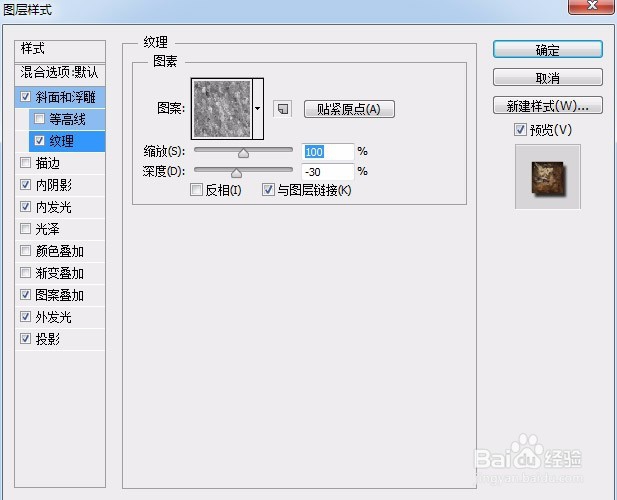
Task: Select 混合选项:默认 in the style list
Action: tap(60, 74)
